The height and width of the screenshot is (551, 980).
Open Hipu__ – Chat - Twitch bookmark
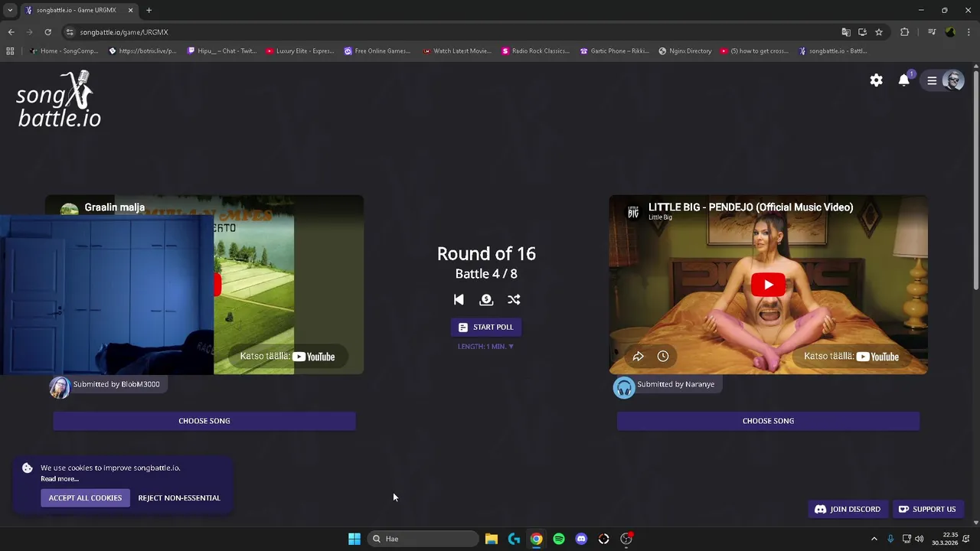coord(222,51)
